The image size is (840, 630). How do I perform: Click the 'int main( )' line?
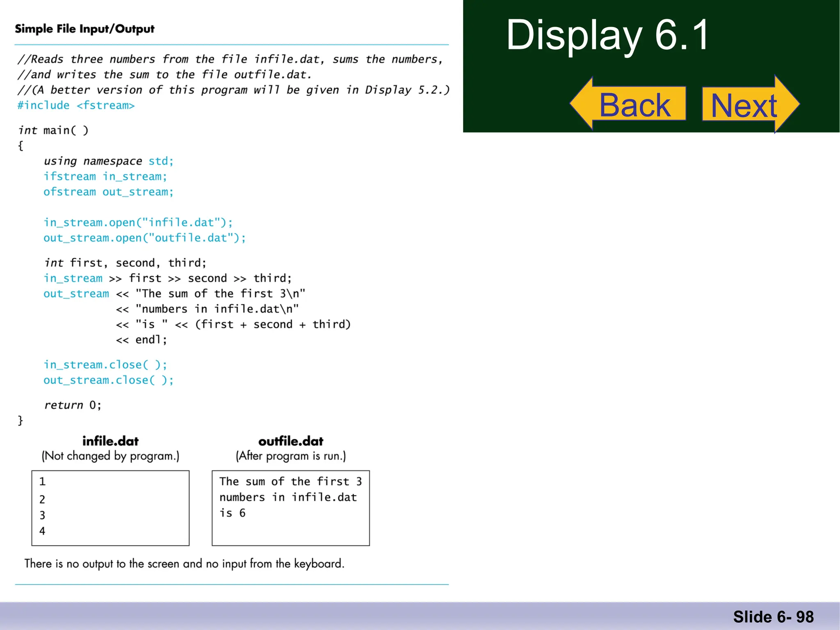[53, 130]
